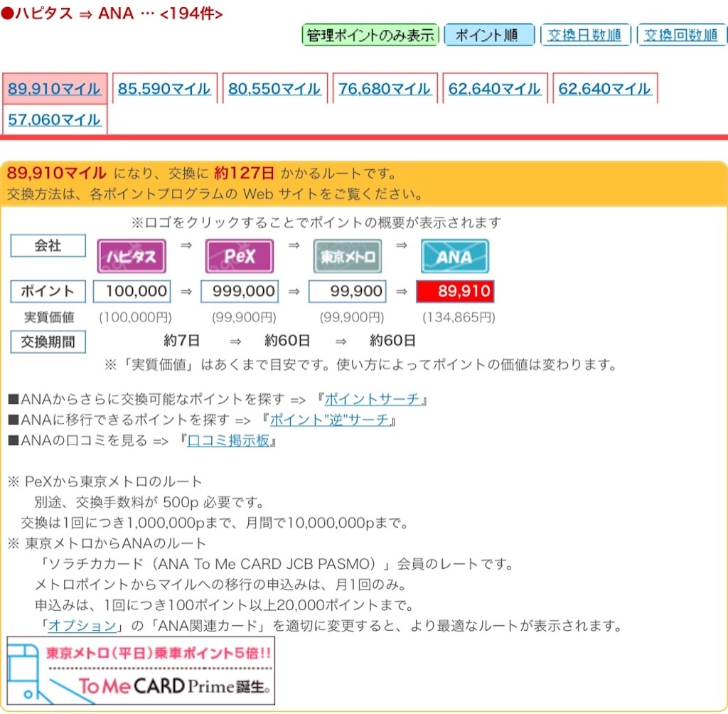Click the ポイント row label
The image size is (728, 714).
click(x=48, y=292)
